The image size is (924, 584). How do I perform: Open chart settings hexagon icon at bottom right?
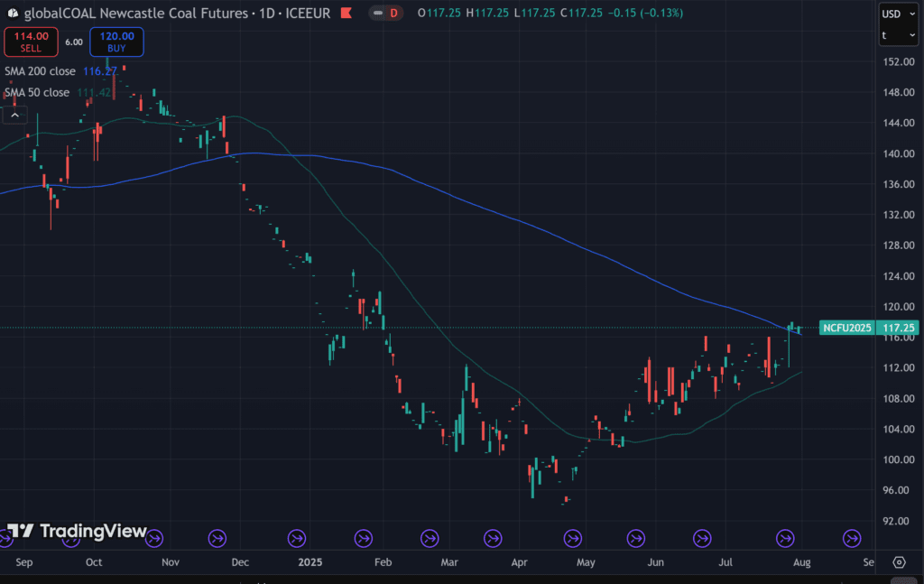click(x=899, y=561)
